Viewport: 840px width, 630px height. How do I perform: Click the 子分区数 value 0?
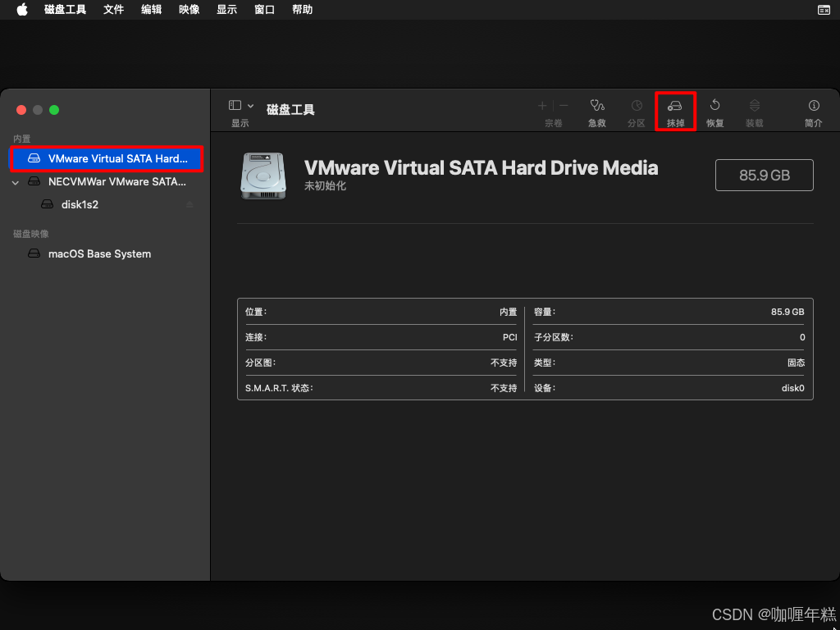(x=802, y=337)
